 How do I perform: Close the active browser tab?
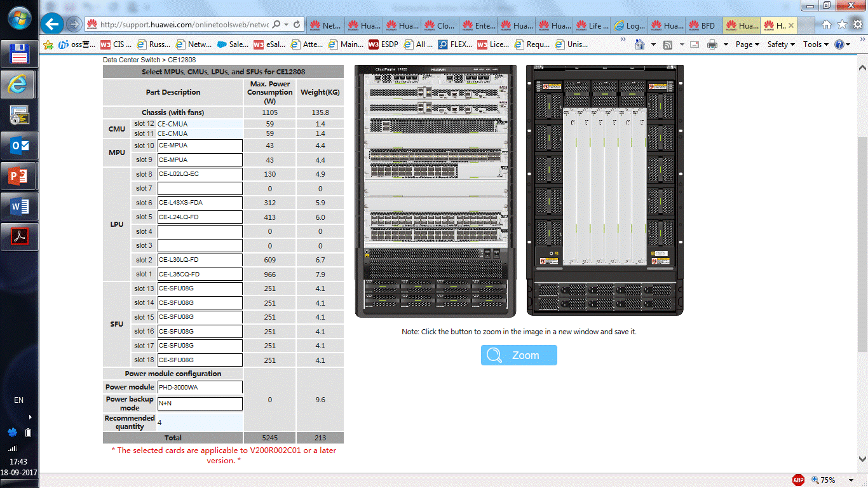[790, 25]
